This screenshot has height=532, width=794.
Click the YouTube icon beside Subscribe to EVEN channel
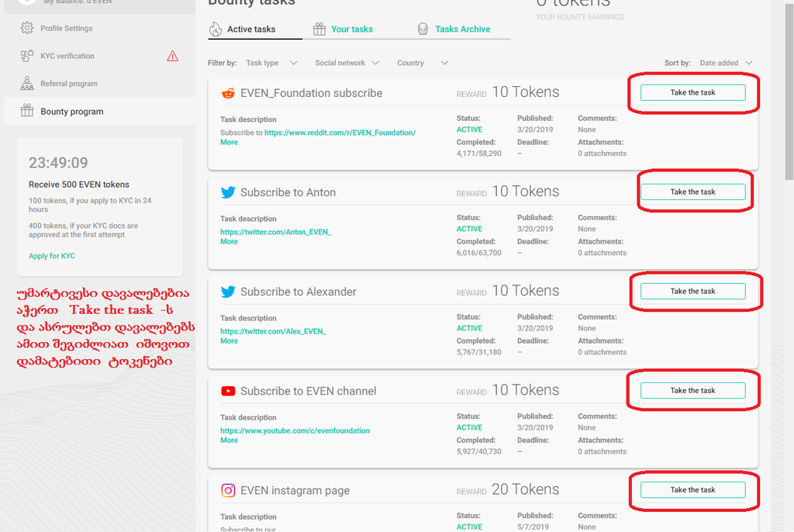(228, 391)
